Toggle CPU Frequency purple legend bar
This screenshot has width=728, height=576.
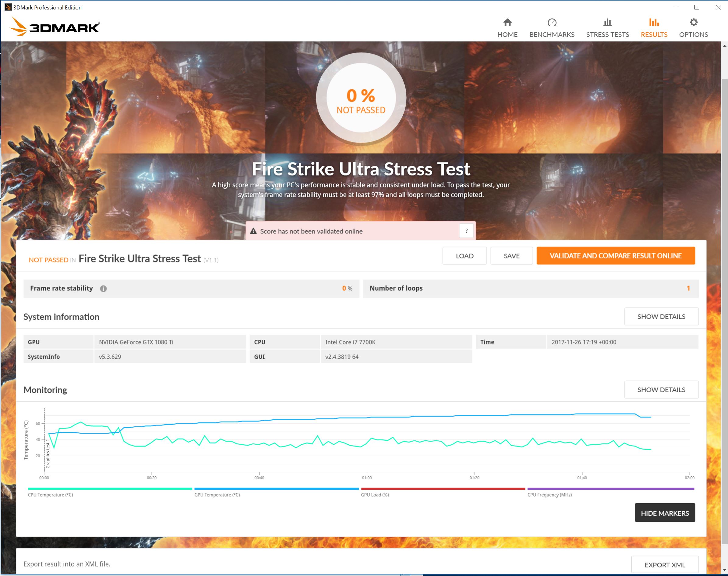pyautogui.click(x=610, y=489)
